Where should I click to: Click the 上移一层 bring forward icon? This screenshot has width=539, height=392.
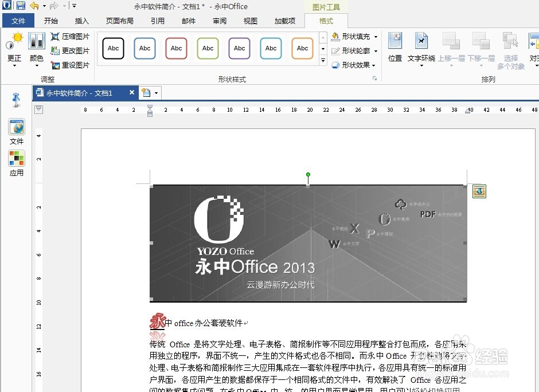tap(451, 41)
